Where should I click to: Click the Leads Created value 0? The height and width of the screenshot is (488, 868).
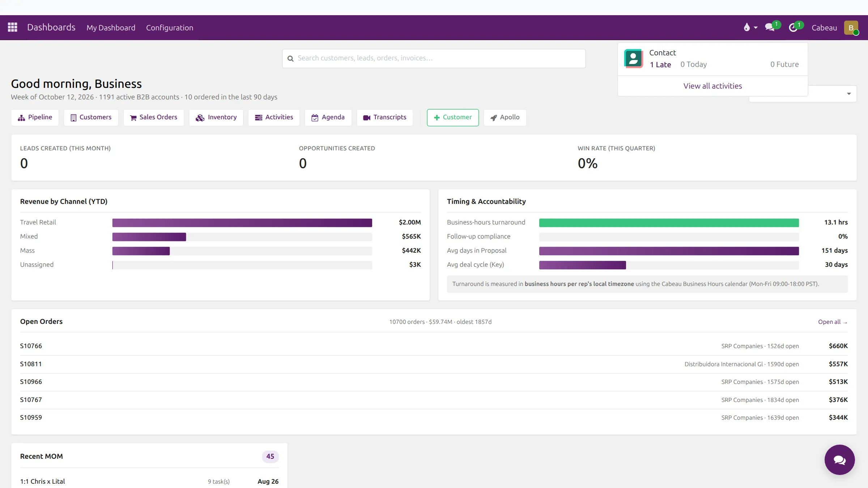pyautogui.click(x=24, y=163)
